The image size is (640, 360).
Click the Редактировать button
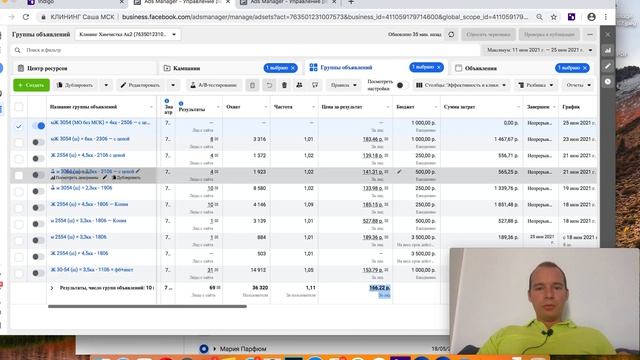(x=141, y=85)
